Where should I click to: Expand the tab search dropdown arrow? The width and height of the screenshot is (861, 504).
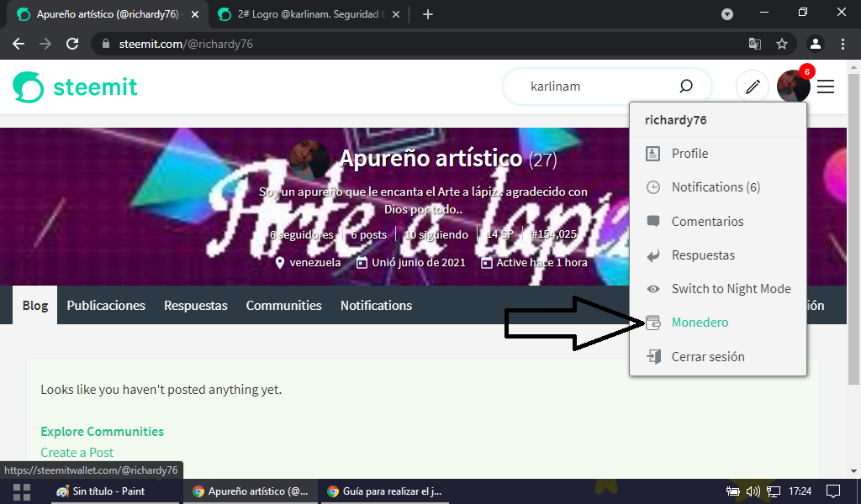click(x=727, y=14)
